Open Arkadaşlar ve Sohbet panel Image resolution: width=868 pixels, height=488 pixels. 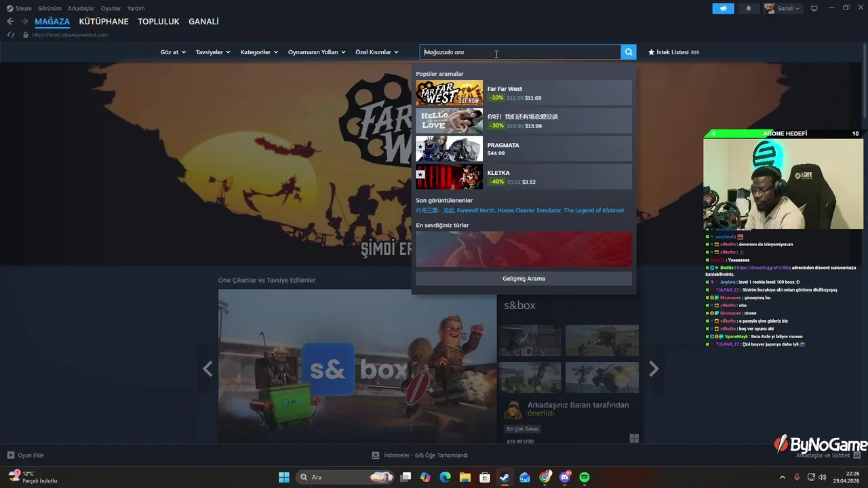pos(829,455)
